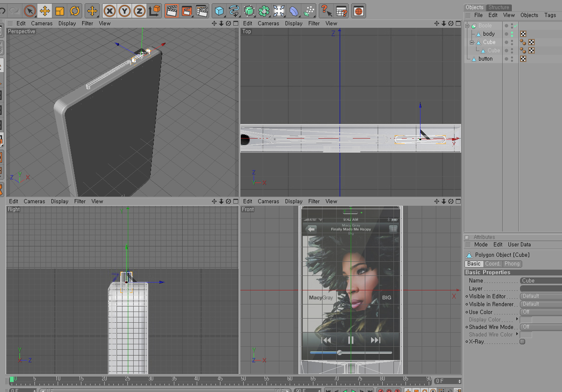Maximize the Perspective viewport
The width and height of the screenshot is (562, 392).
[236, 23]
